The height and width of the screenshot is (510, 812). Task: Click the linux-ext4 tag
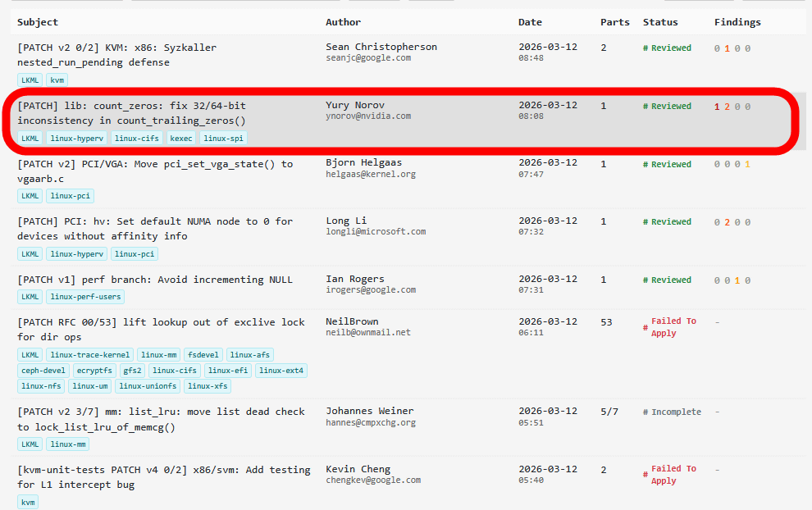[x=281, y=371]
